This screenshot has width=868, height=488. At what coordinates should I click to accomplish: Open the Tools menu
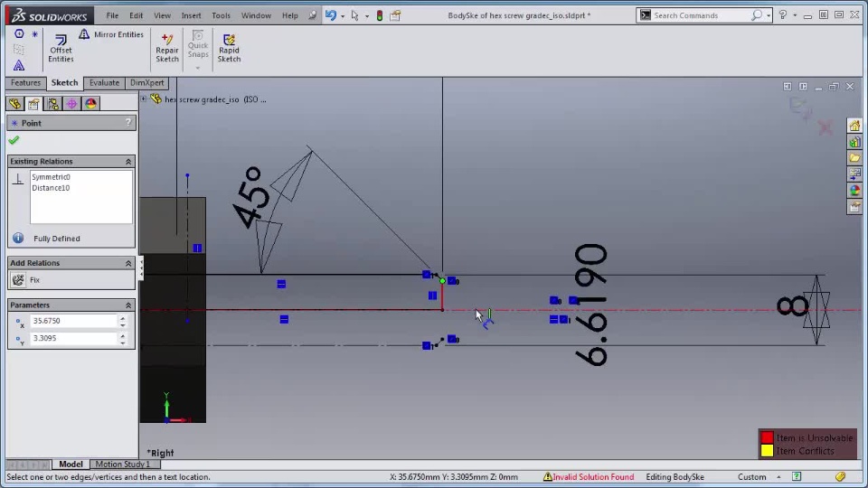(221, 15)
